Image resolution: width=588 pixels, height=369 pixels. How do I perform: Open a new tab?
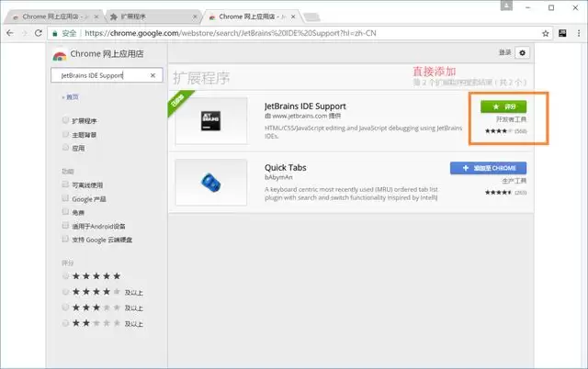click(311, 17)
